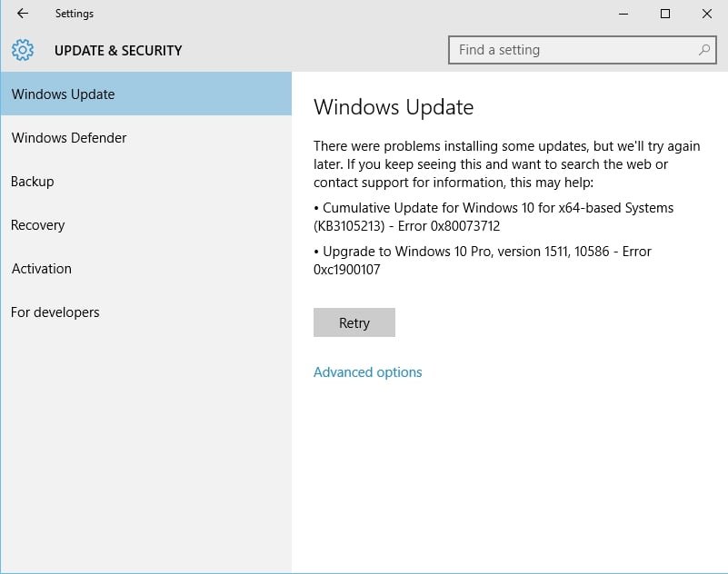Open the For developers page

(x=55, y=312)
